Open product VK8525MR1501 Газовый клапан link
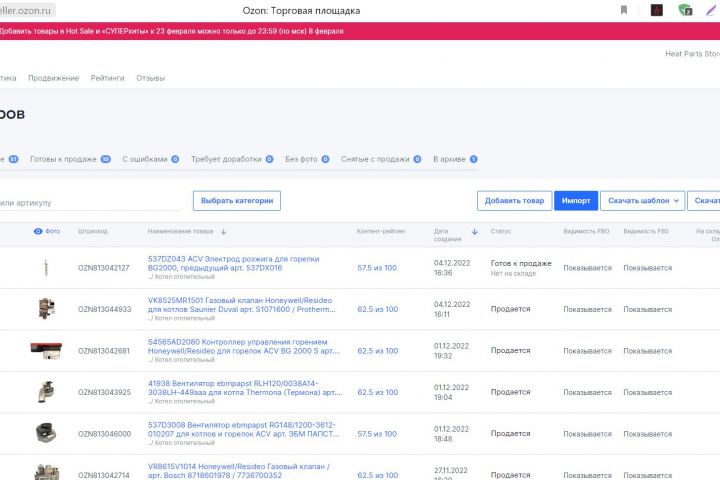 pyautogui.click(x=242, y=305)
